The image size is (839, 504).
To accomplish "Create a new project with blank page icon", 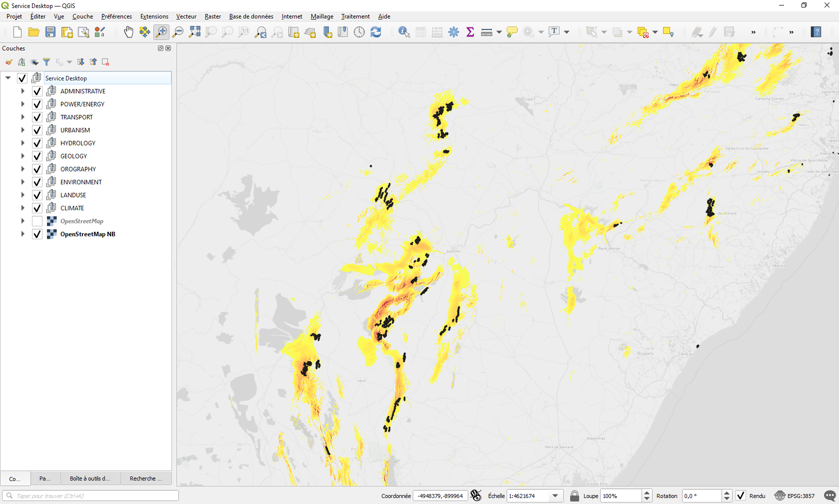I will 17,32.
